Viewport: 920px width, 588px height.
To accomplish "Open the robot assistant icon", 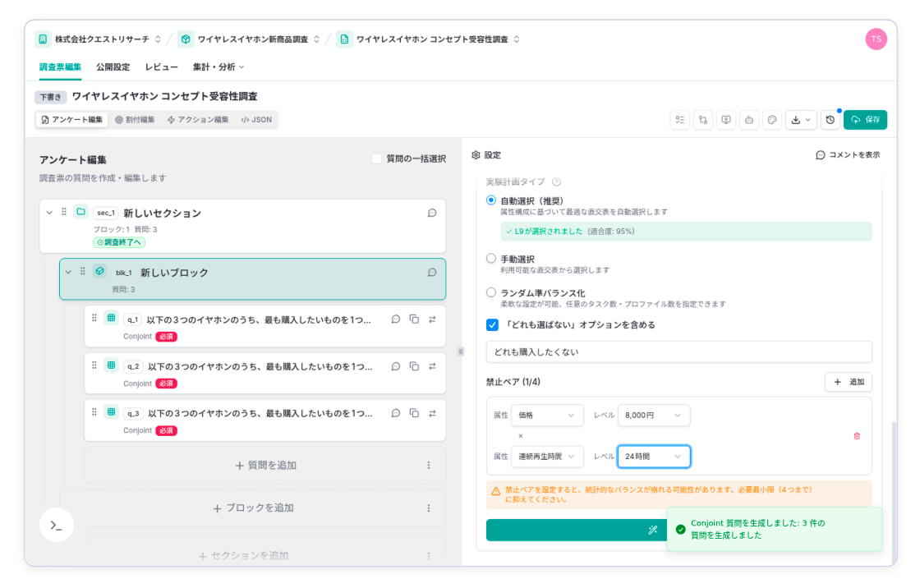I will point(749,120).
